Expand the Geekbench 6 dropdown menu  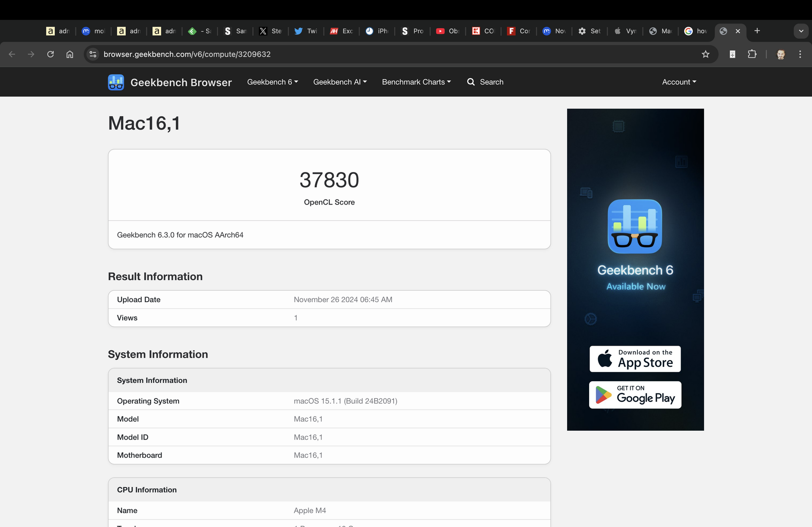tap(272, 82)
